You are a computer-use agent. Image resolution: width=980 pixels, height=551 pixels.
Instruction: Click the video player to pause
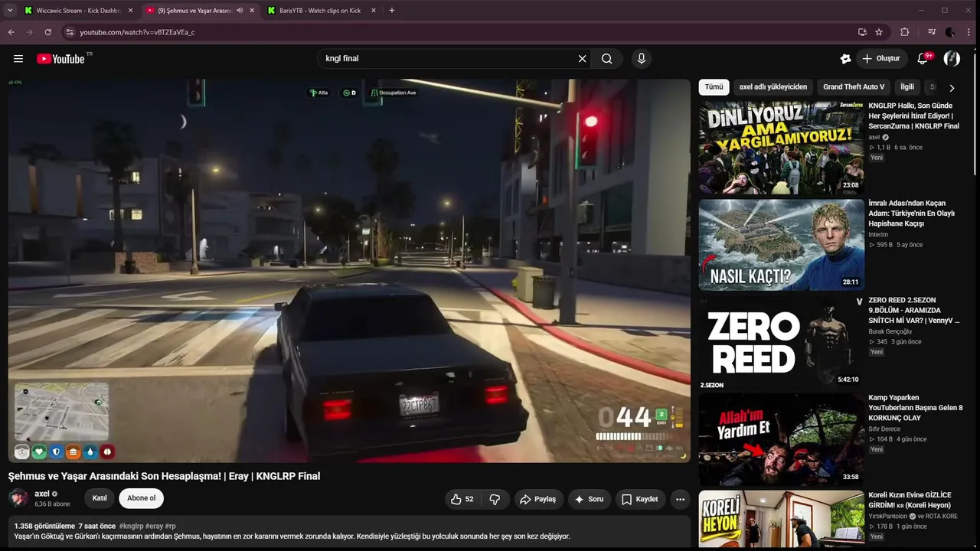(x=349, y=271)
